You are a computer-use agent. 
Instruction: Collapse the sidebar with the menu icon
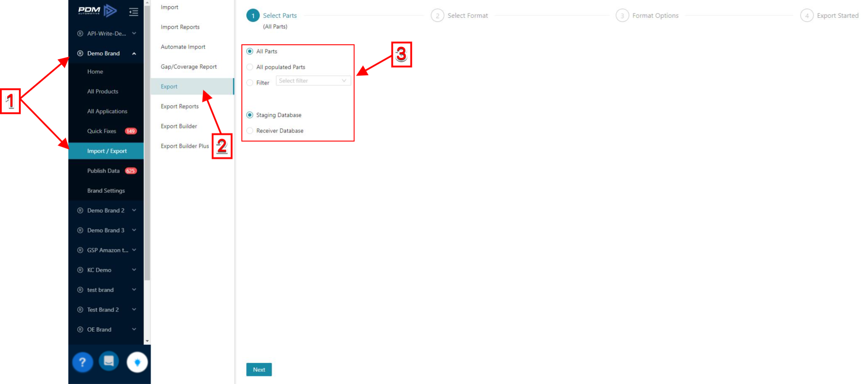(x=134, y=12)
